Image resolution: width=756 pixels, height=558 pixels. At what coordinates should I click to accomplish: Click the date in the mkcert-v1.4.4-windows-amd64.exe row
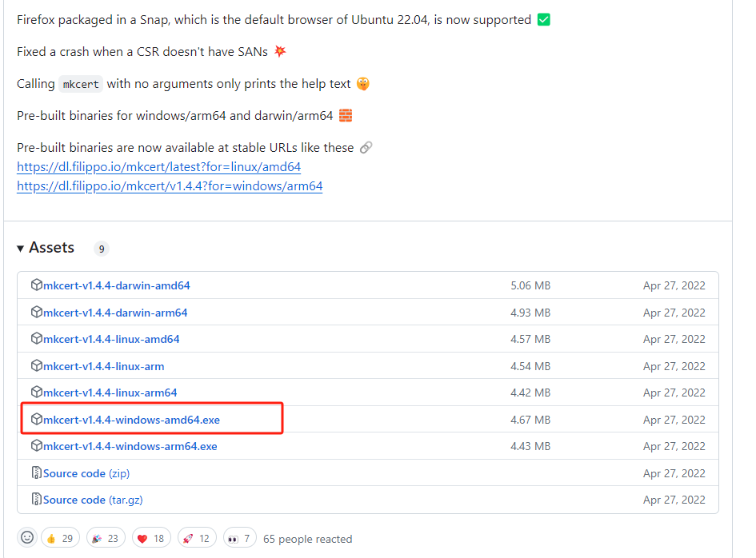point(674,420)
